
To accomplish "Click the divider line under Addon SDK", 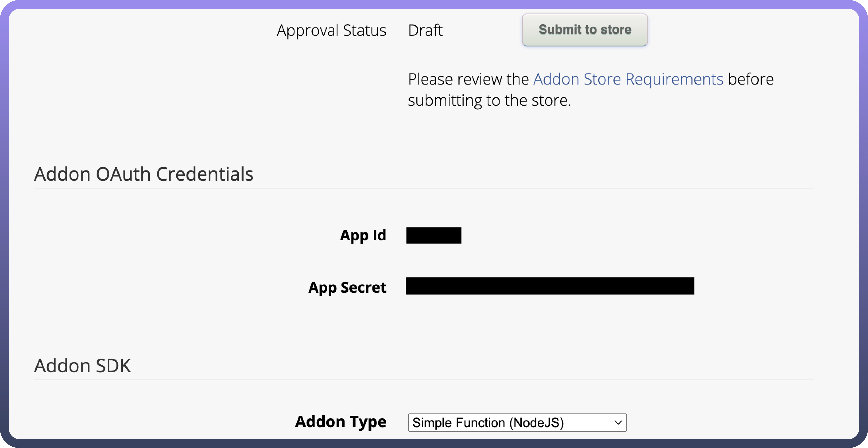I will tap(423, 380).
